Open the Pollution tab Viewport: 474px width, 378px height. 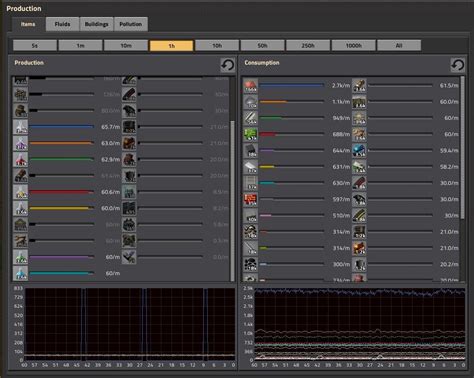(131, 24)
